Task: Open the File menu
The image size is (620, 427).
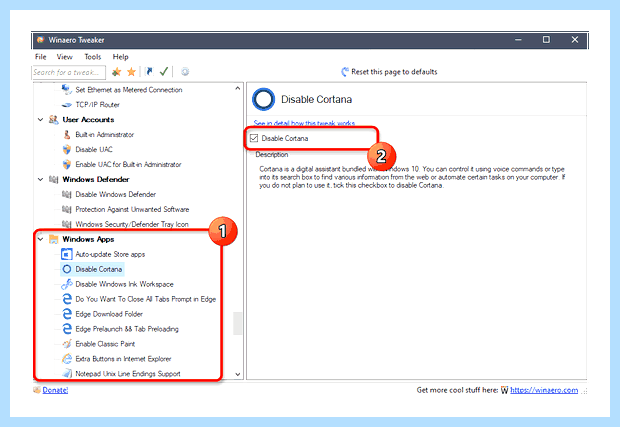Action: (40, 57)
